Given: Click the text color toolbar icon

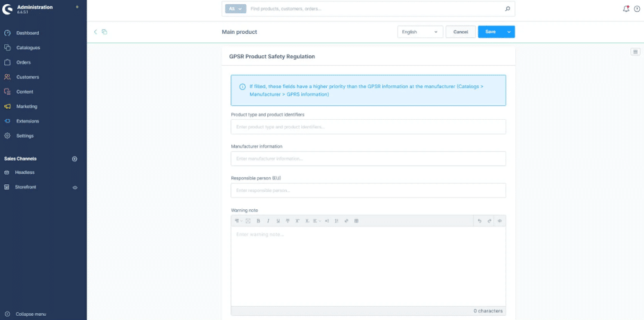Looking at the screenshot, I should (x=248, y=221).
